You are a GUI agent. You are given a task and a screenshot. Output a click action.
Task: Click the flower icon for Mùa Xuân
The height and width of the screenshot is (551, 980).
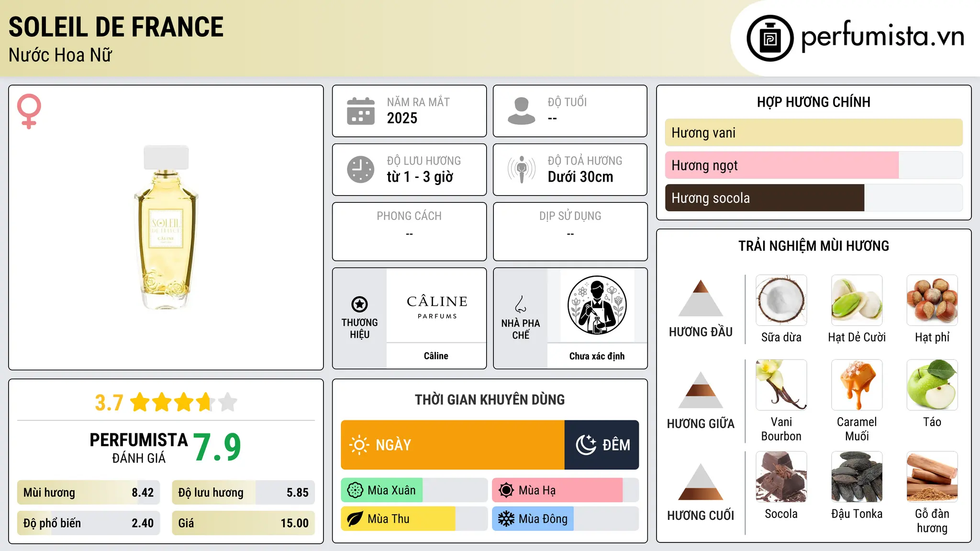(x=355, y=490)
